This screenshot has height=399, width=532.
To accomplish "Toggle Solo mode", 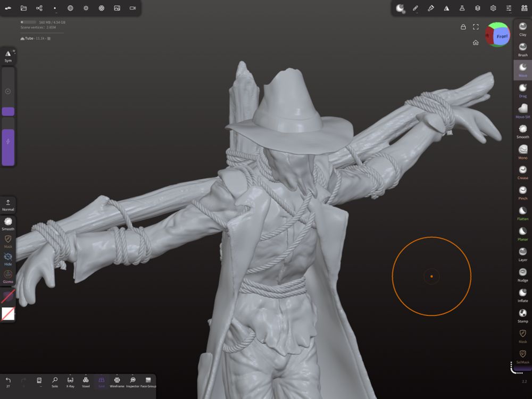I will (x=55, y=382).
